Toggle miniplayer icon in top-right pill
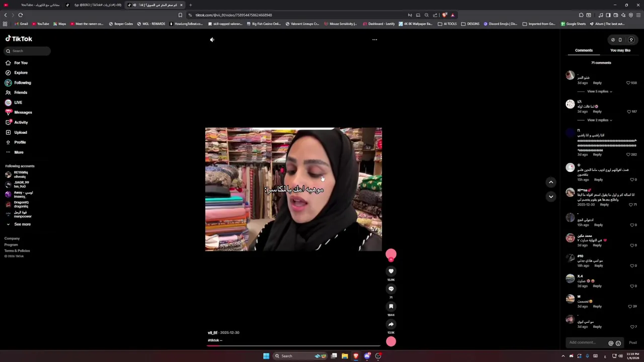 pos(612,40)
